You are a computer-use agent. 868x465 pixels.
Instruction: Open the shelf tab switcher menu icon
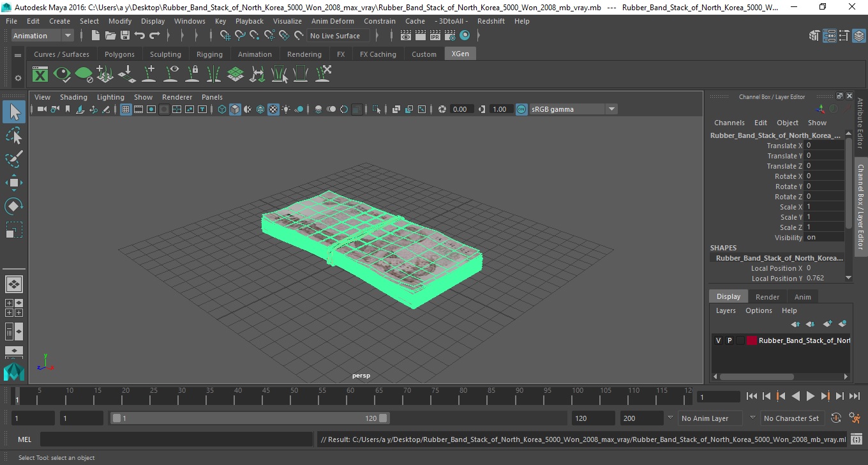coord(18,55)
